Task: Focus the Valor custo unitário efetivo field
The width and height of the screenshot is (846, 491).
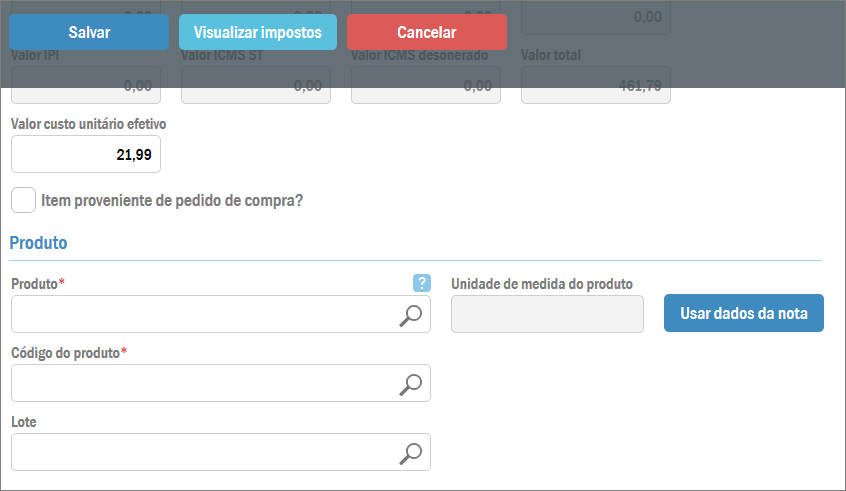Action: click(86, 155)
